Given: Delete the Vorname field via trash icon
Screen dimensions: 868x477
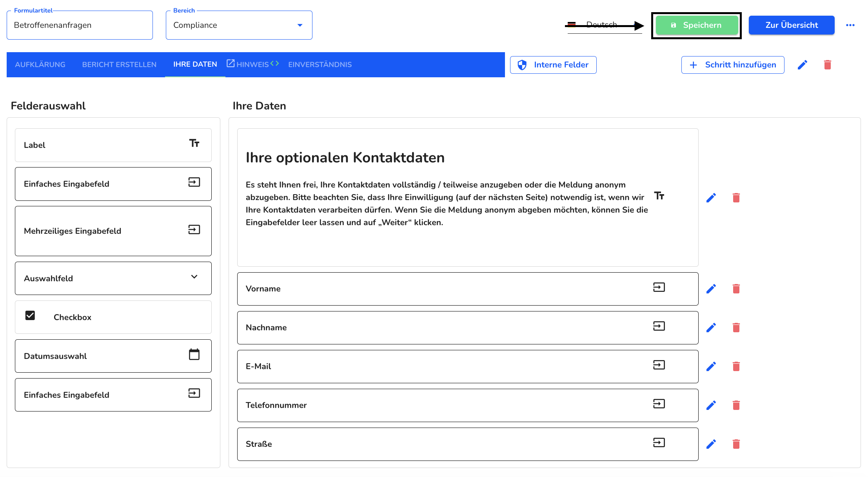Looking at the screenshot, I should [x=736, y=289].
